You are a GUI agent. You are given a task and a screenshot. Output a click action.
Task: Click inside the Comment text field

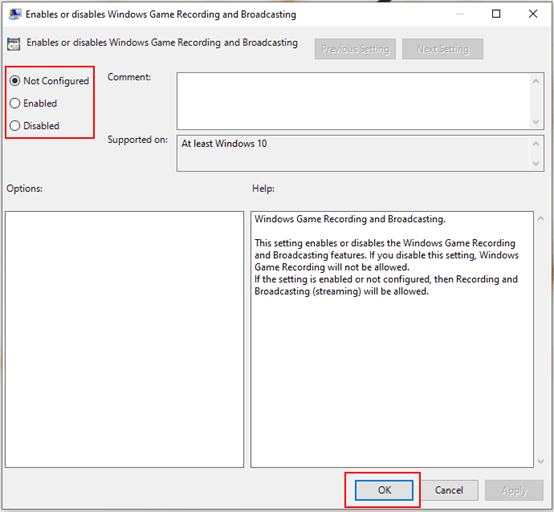click(x=353, y=101)
